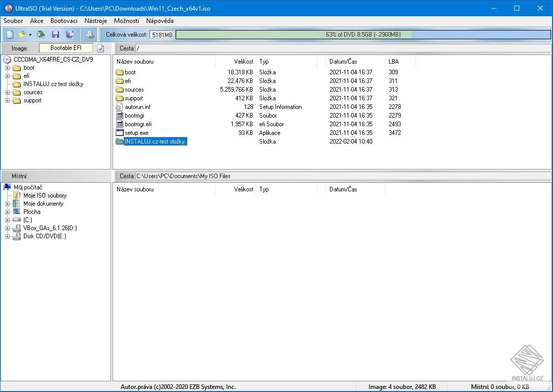Viewport: 553px width, 392px height.
Task: Click the bootmgr.efi file icon
Action: [x=120, y=124]
